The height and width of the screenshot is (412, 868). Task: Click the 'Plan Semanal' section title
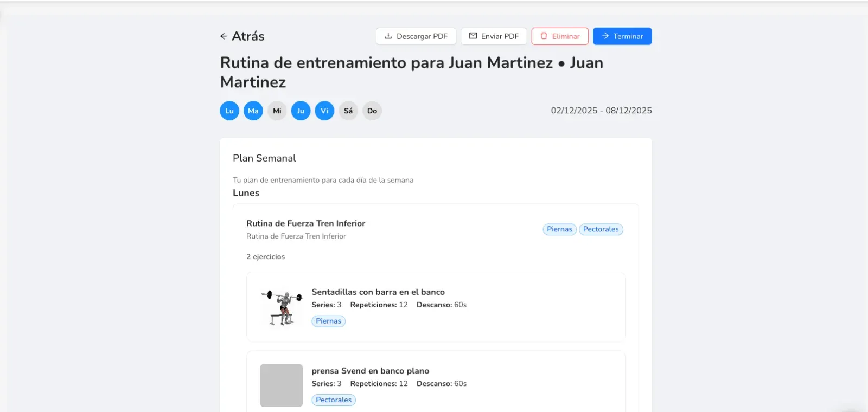tap(265, 158)
